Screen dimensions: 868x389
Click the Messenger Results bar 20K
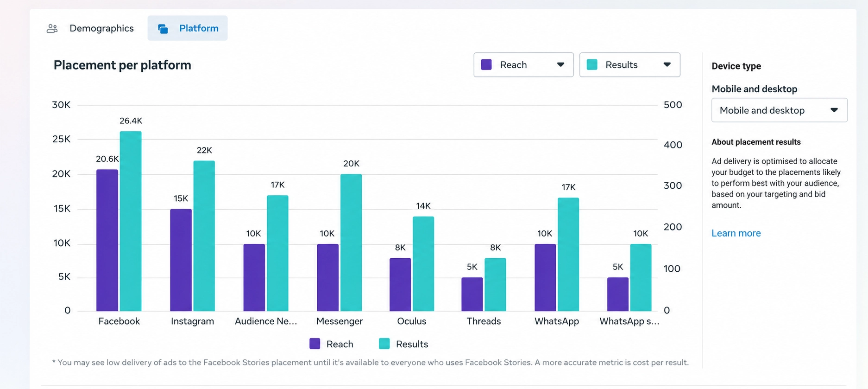[351, 242]
